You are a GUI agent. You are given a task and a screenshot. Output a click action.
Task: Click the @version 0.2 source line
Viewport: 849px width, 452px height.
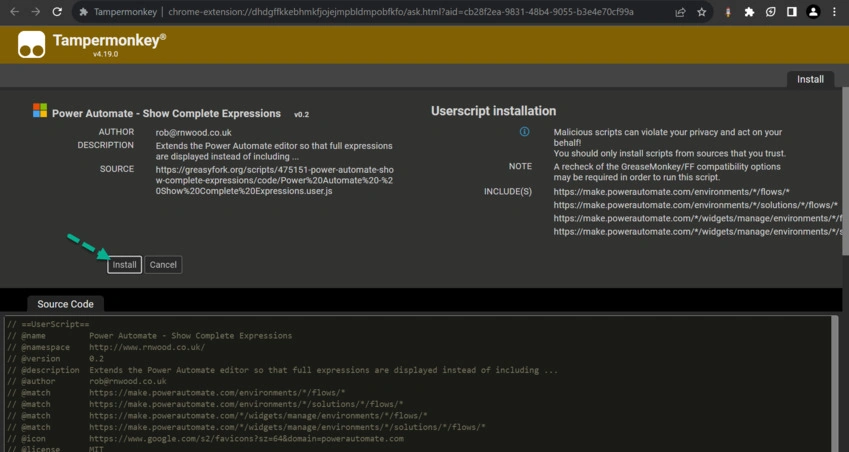click(55, 358)
